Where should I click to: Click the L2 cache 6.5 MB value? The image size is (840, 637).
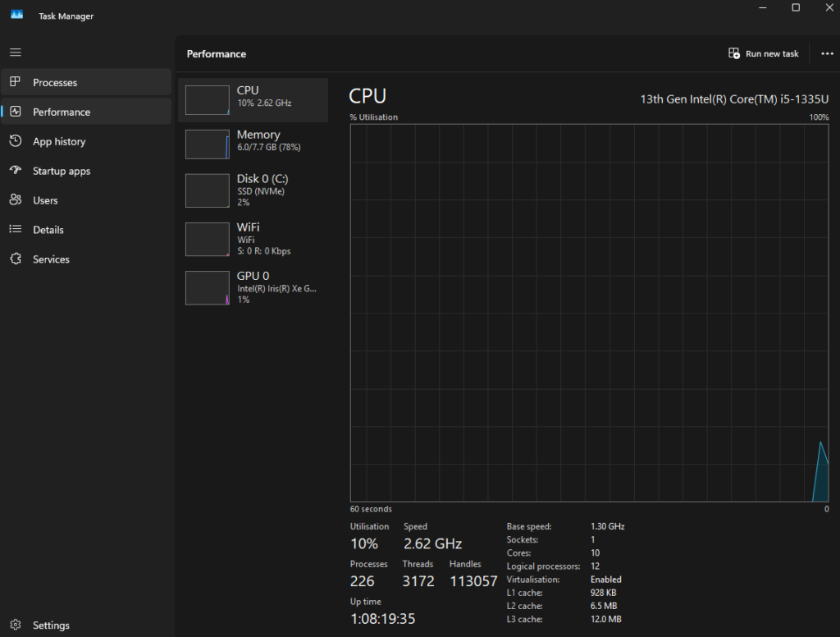604,606
